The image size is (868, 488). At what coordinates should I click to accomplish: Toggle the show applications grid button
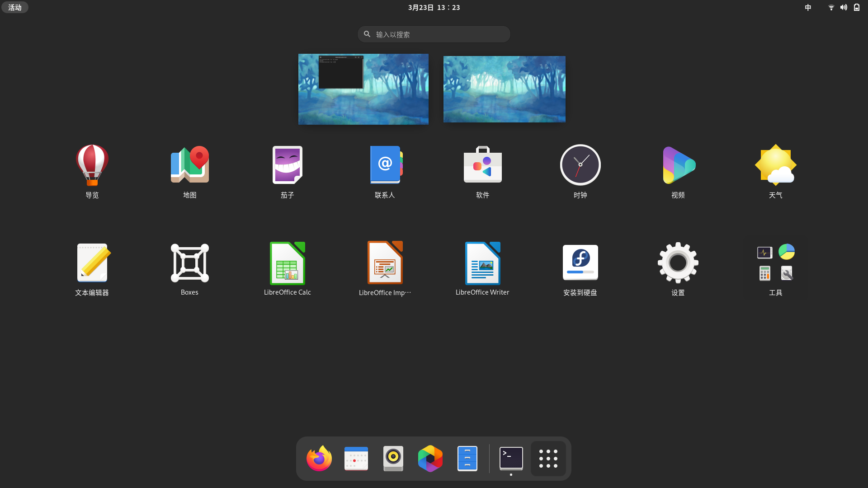[548, 459]
